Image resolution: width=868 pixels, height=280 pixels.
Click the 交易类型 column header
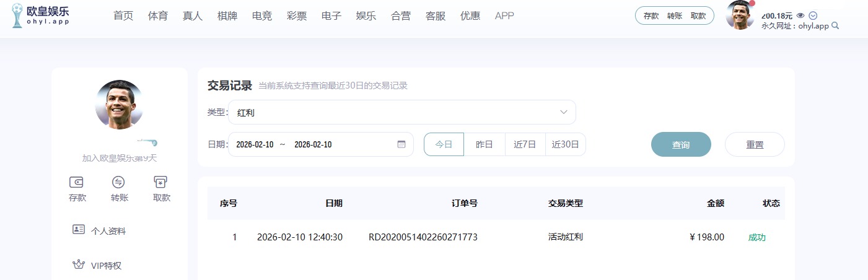click(566, 203)
